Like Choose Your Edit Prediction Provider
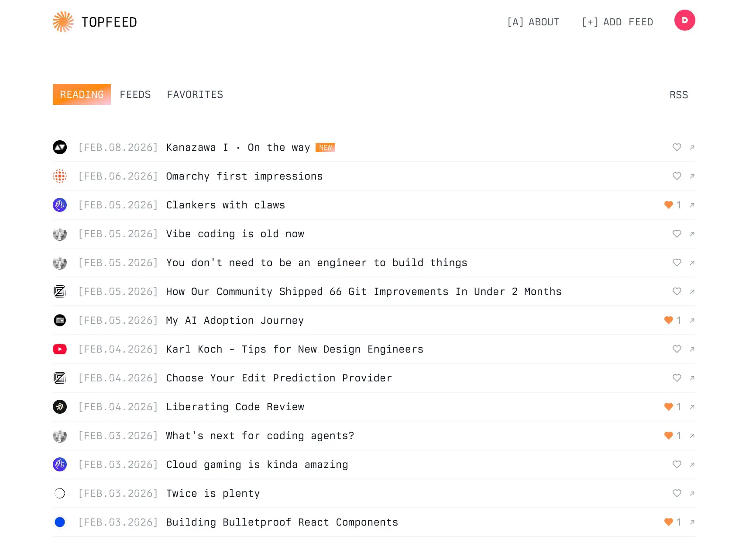This screenshot has width=756, height=540. [677, 378]
